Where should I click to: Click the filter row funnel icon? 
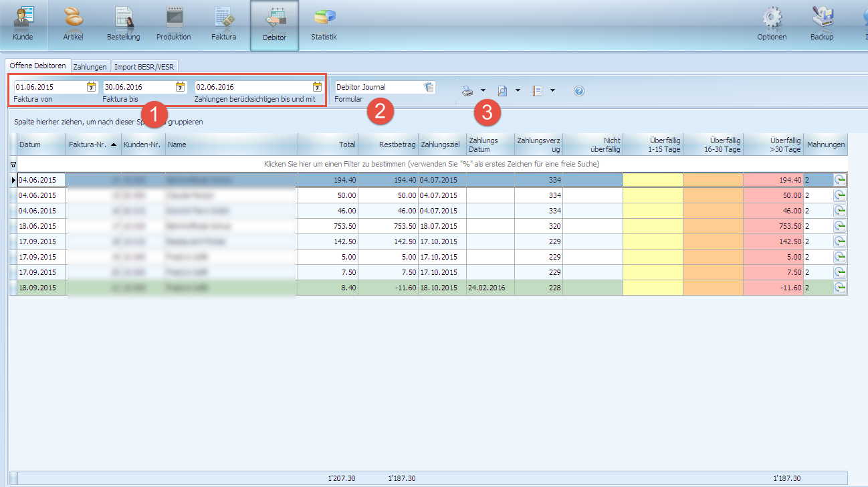click(13, 164)
